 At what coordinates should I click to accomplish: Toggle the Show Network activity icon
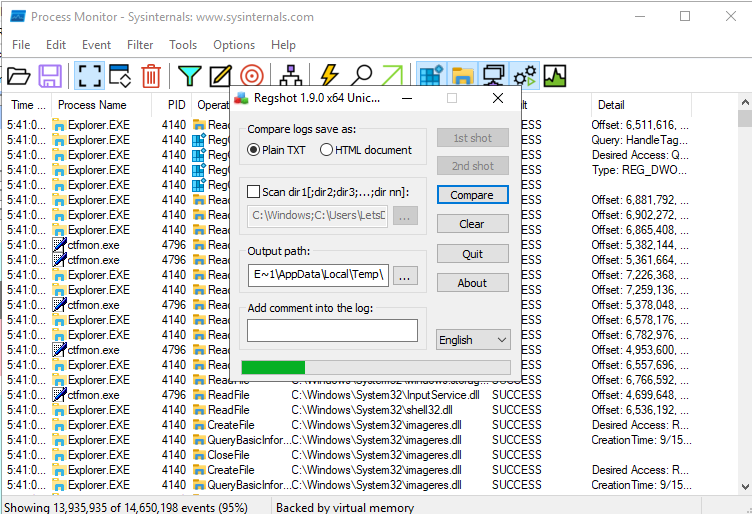(x=494, y=76)
